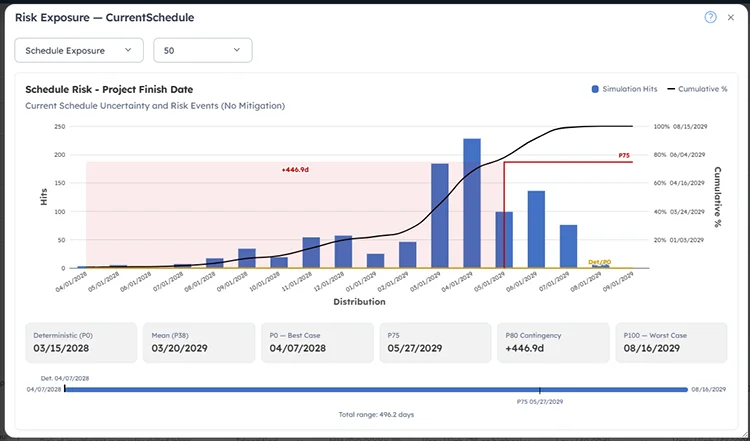Open the Schedule Exposure dropdown
750x441 pixels.
[x=79, y=50]
